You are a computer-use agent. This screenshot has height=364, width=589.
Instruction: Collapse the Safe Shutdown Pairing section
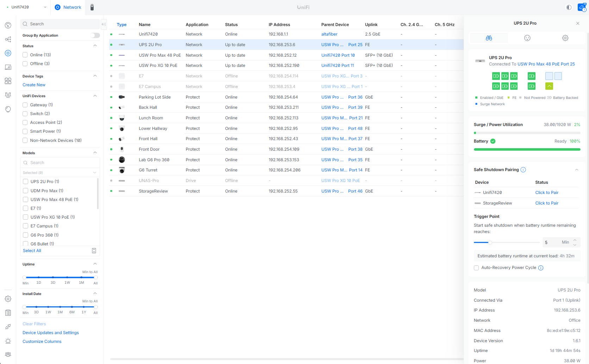click(577, 170)
